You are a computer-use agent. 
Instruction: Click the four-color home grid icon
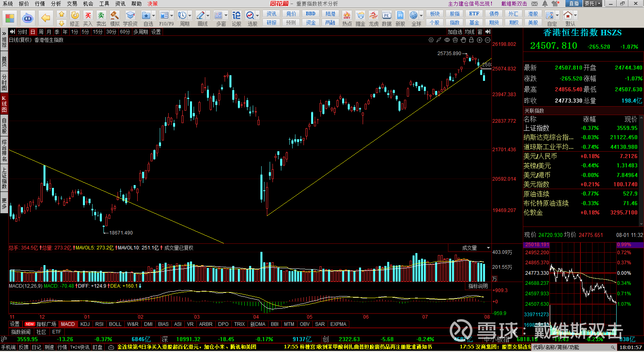click(x=10, y=18)
